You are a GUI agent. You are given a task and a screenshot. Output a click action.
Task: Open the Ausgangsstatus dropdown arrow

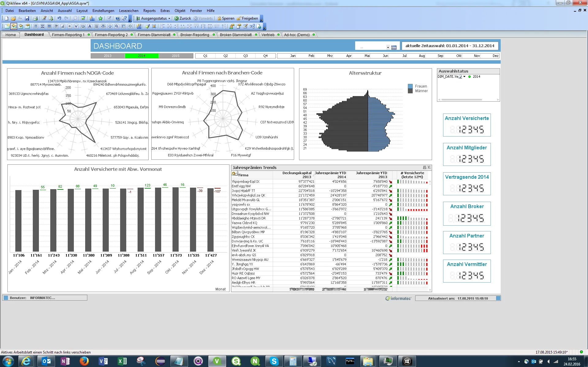coord(169,18)
